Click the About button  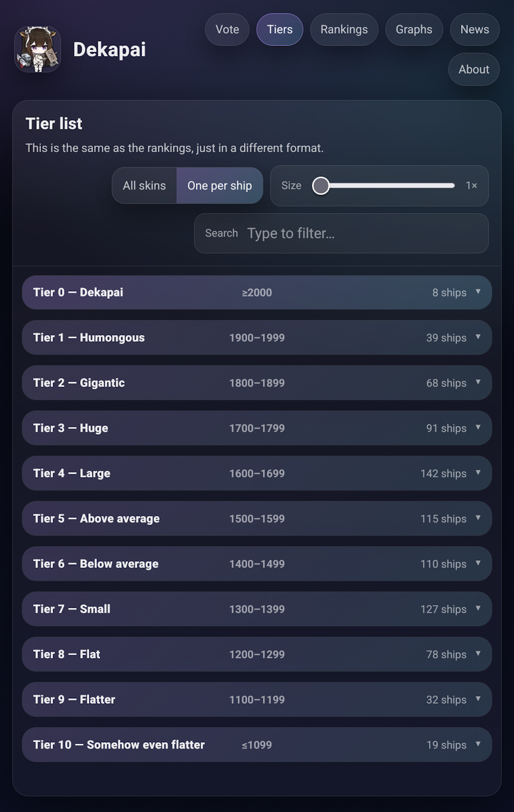click(x=474, y=69)
